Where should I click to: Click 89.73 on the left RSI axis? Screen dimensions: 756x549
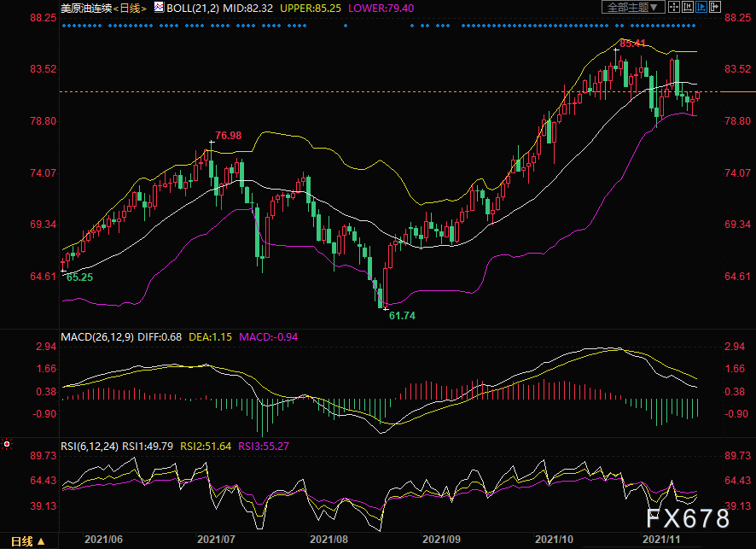tap(44, 456)
